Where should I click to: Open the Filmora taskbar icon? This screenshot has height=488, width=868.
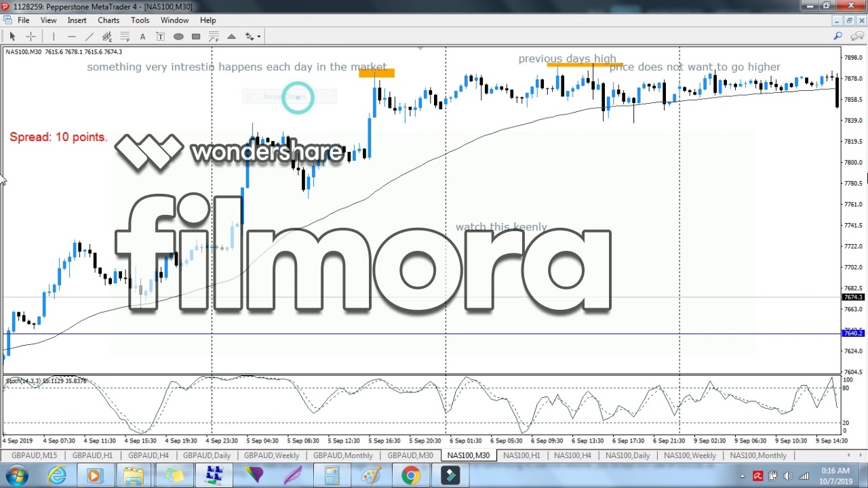(x=450, y=476)
